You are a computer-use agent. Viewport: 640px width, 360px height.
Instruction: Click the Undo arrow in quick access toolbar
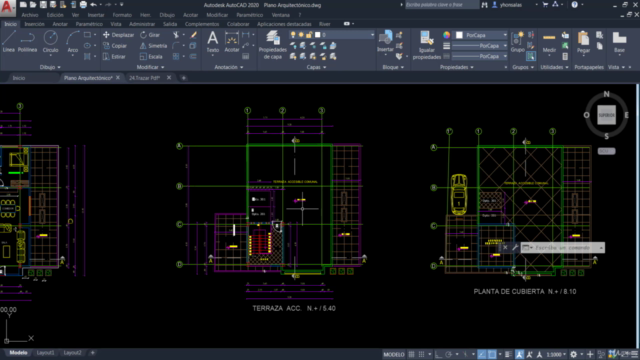tap(93, 5)
